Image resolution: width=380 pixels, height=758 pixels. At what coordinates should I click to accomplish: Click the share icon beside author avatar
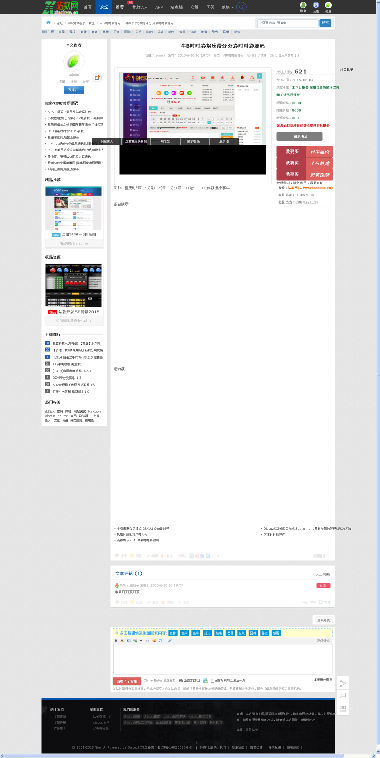(x=98, y=77)
